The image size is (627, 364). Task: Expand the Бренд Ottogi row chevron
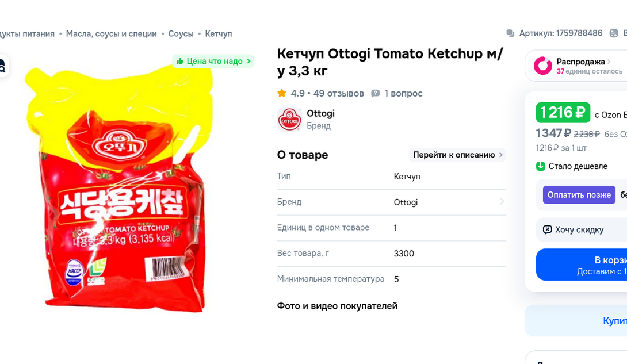coord(502,202)
